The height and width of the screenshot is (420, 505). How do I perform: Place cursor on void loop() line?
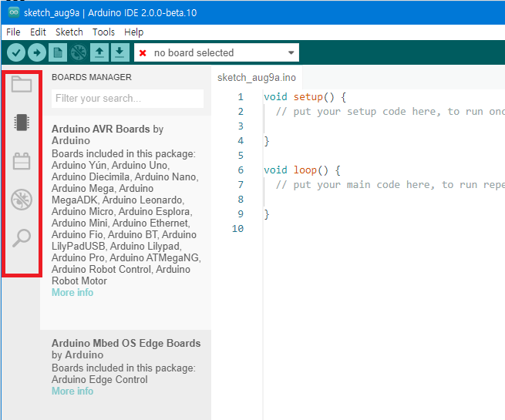click(x=301, y=170)
